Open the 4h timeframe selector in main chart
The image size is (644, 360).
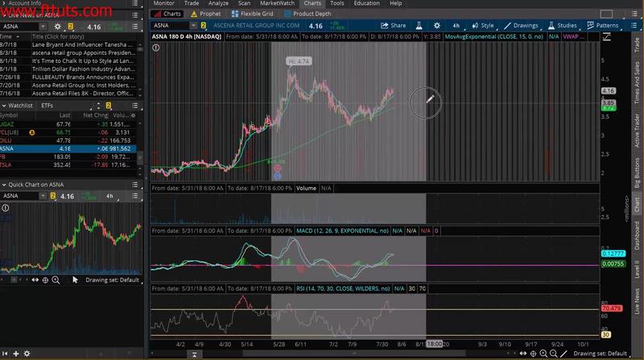[456, 26]
